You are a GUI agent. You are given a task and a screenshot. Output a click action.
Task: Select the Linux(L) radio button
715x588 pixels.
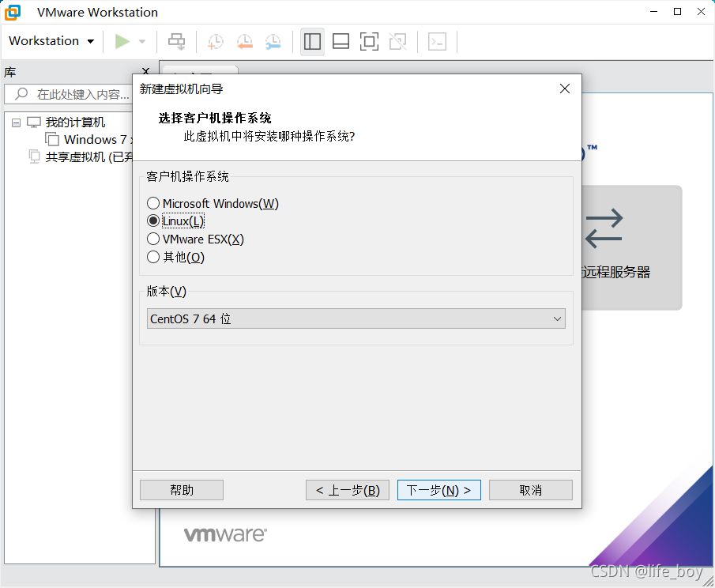(153, 220)
